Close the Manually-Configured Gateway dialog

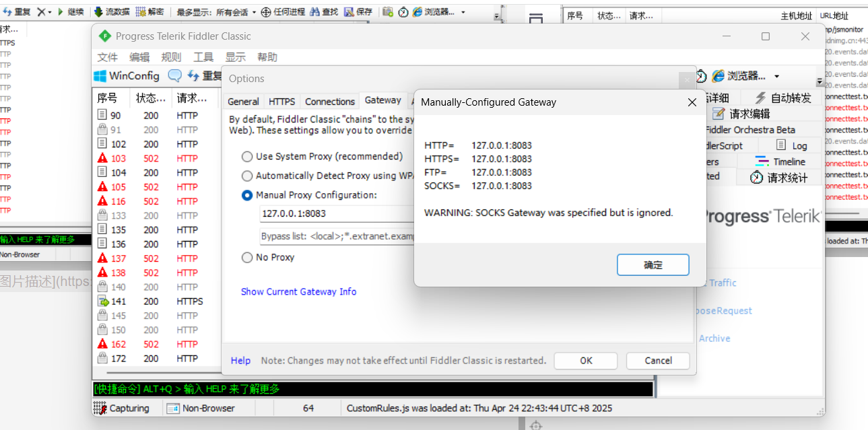692,102
